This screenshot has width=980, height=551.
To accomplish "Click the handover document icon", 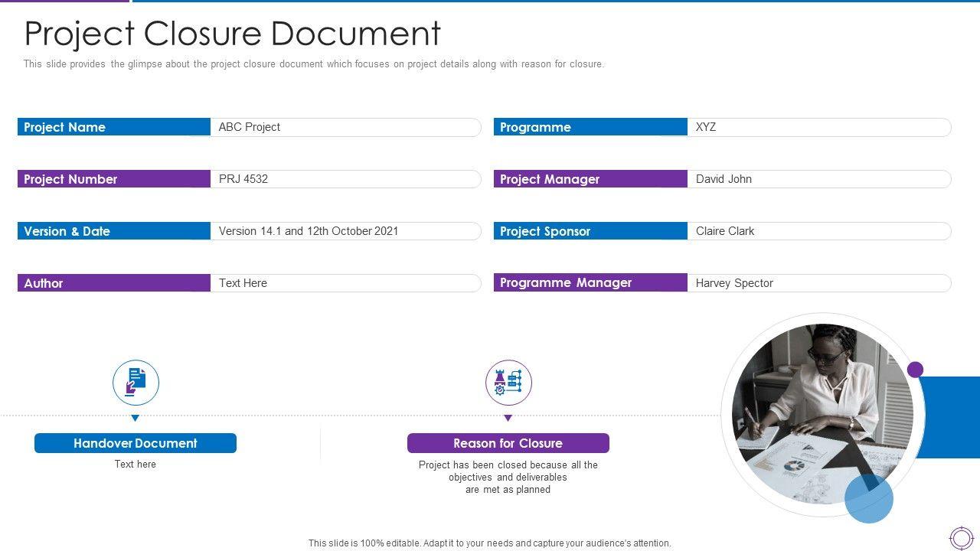I will (136, 383).
